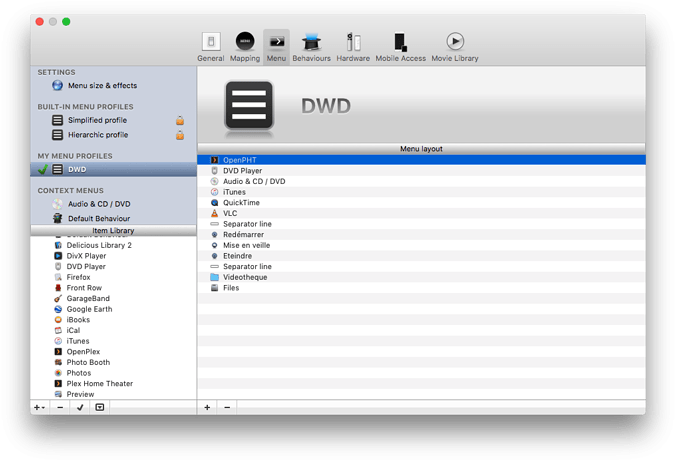
Task: Select the Simplified profile
Action: (113, 120)
